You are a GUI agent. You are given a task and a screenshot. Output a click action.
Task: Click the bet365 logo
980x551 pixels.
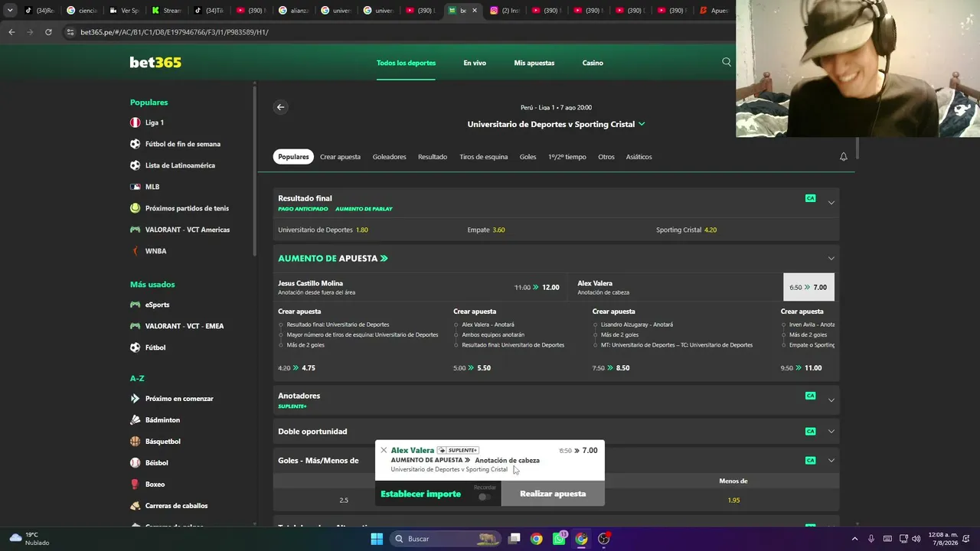155,63
